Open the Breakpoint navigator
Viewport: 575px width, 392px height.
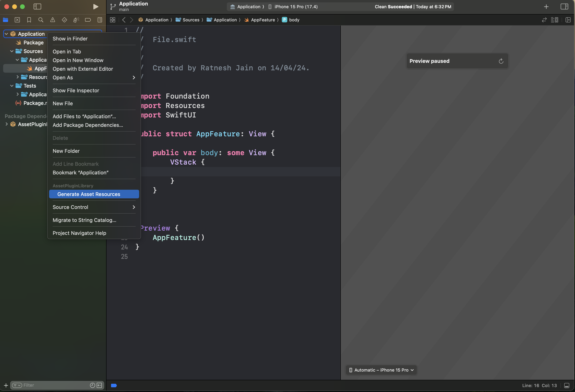(x=88, y=20)
